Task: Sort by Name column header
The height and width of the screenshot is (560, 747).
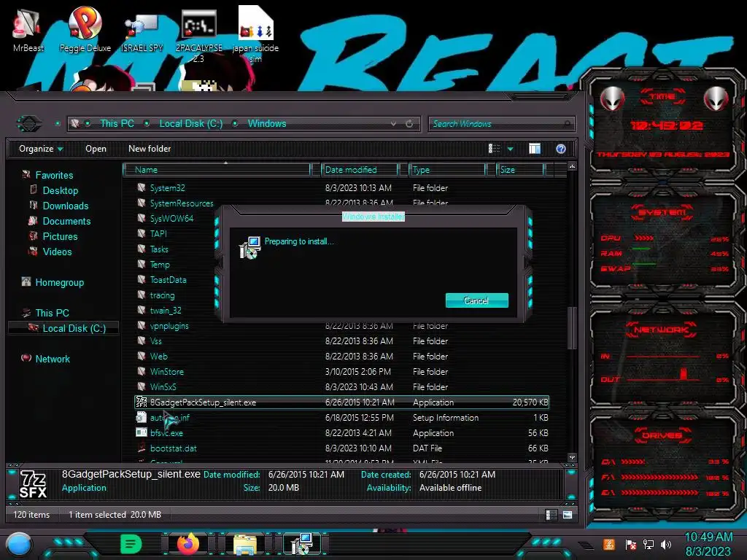Action: click(217, 169)
